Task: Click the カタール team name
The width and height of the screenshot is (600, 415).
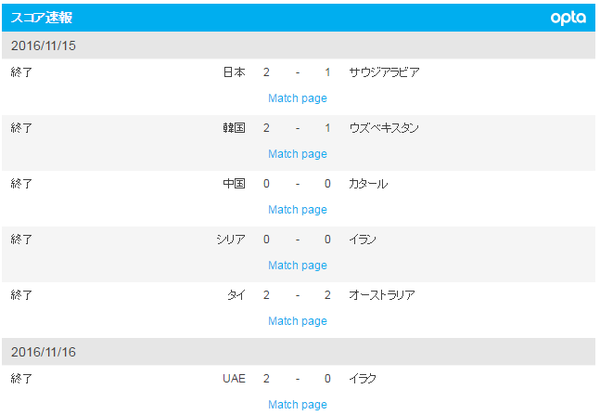Action: [368, 184]
